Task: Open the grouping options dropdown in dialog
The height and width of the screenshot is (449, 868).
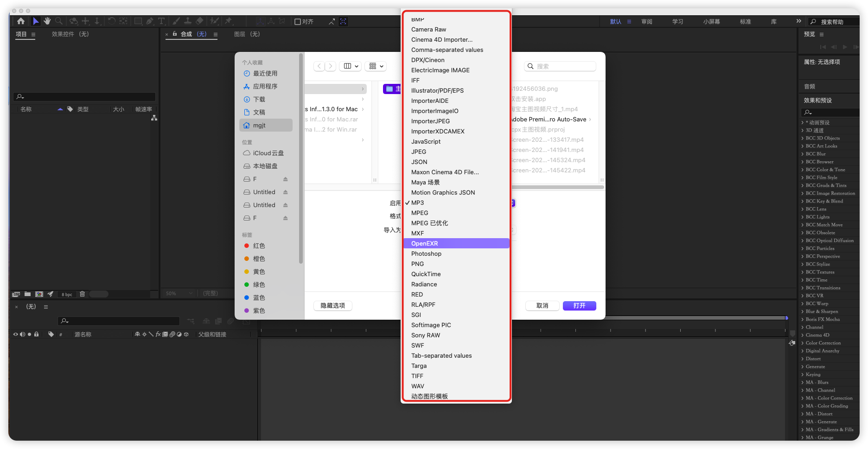Action: pos(376,66)
